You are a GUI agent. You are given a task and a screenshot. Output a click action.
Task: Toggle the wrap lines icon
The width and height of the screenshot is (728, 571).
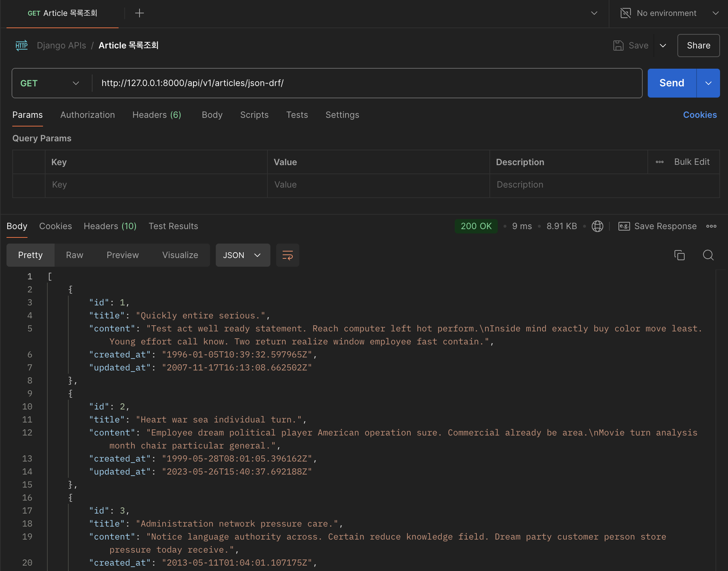(287, 255)
